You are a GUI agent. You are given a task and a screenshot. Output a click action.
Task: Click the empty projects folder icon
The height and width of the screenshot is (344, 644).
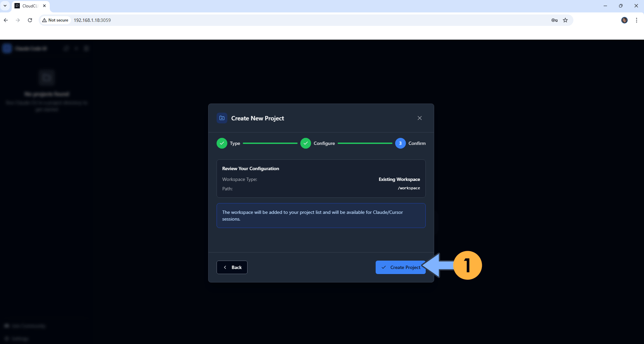[x=46, y=77]
